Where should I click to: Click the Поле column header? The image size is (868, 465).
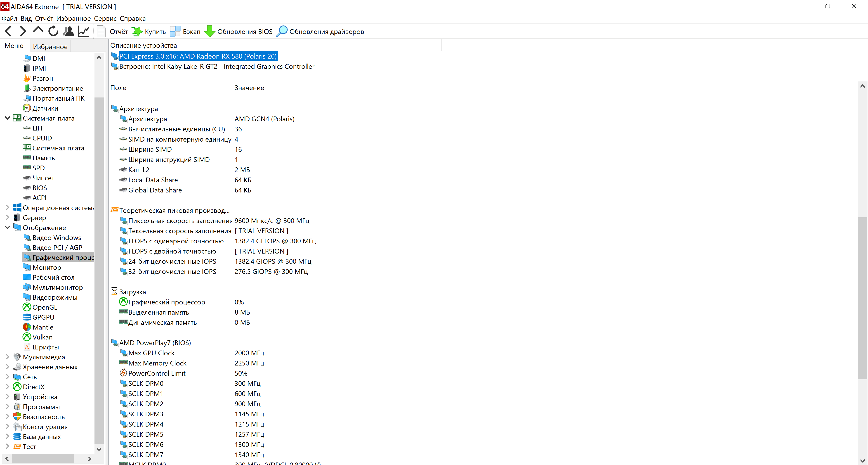coord(171,88)
